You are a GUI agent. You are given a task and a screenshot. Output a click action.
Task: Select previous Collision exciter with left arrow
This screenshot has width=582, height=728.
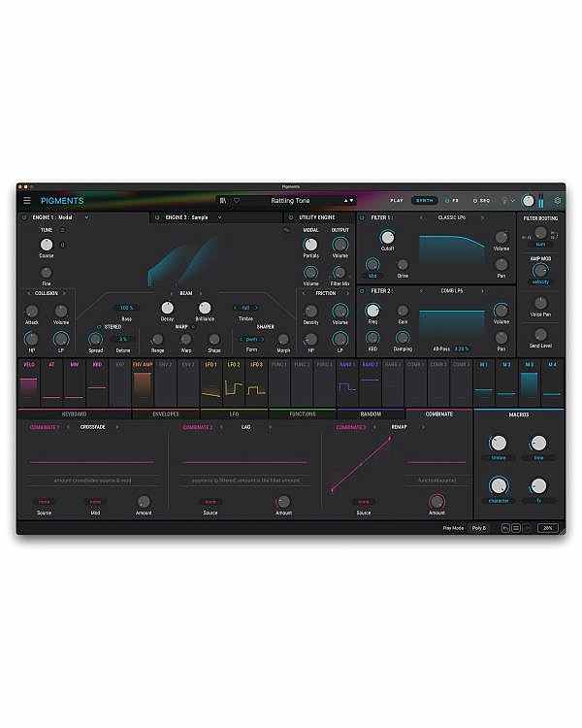click(x=29, y=293)
